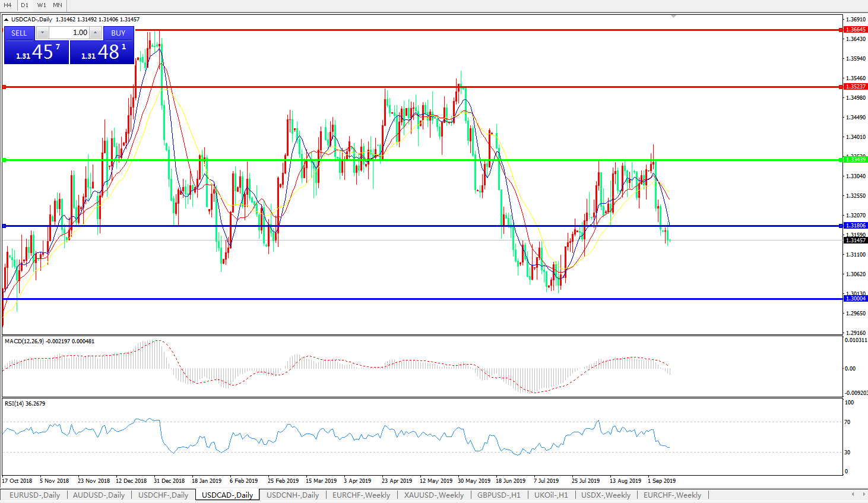This screenshot has width=868, height=503.
Task: Select the green 1.33439 price level label
Action: pyautogui.click(x=855, y=160)
